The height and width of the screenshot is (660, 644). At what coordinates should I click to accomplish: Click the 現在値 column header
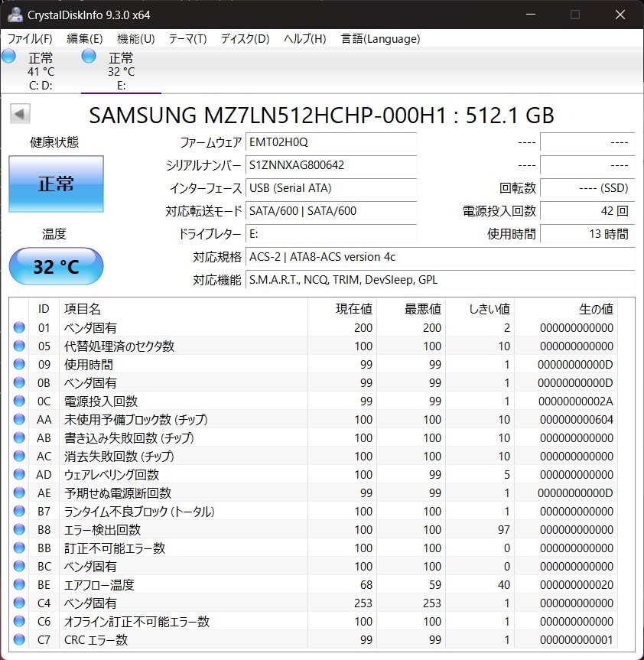point(342,309)
